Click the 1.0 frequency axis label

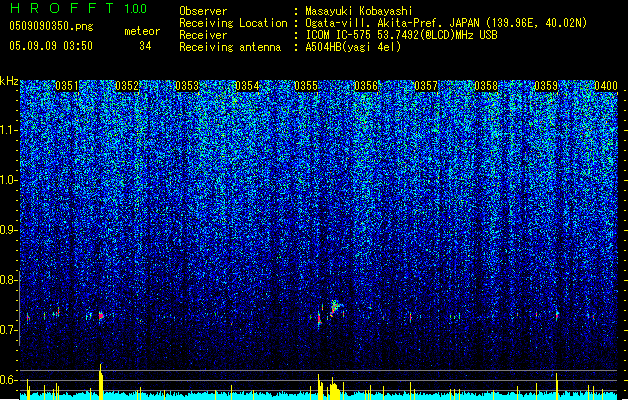coord(8,180)
